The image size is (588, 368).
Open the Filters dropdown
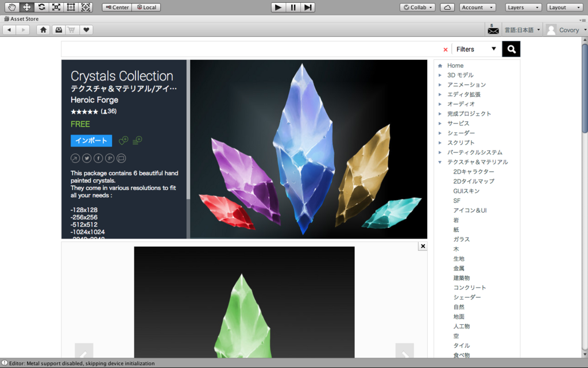pos(477,49)
